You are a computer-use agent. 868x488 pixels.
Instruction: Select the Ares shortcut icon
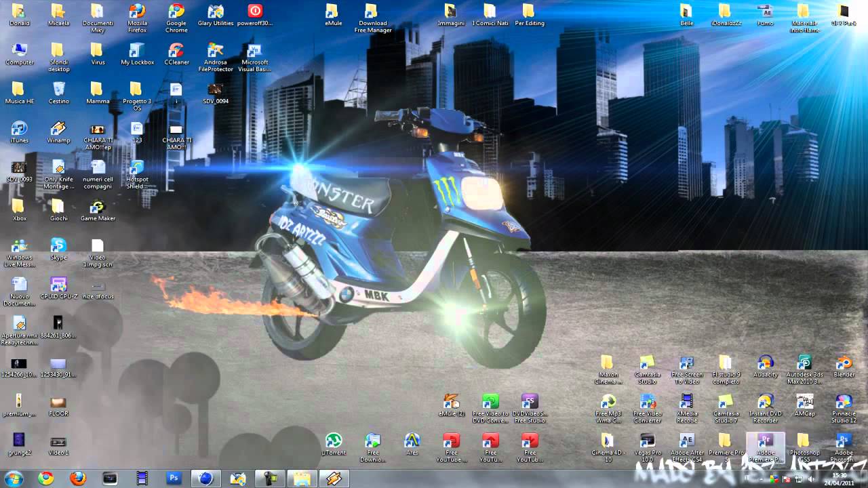click(412, 445)
